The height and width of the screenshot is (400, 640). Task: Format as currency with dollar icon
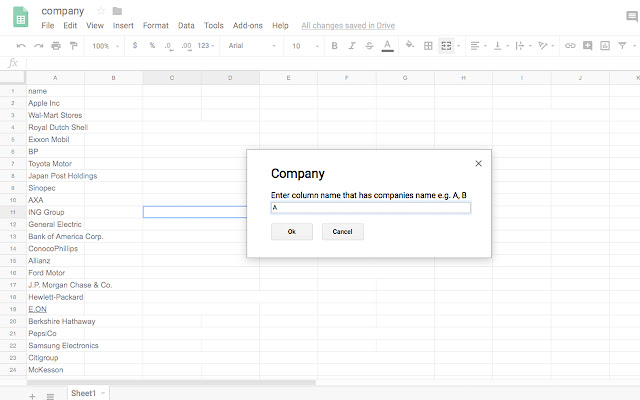point(135,45)
